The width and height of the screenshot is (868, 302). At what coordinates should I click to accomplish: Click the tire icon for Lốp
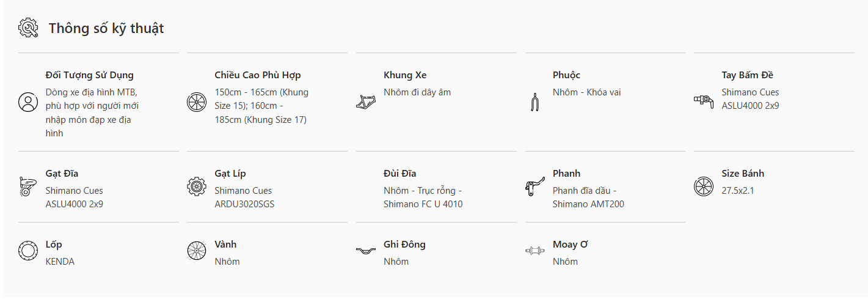28,251
